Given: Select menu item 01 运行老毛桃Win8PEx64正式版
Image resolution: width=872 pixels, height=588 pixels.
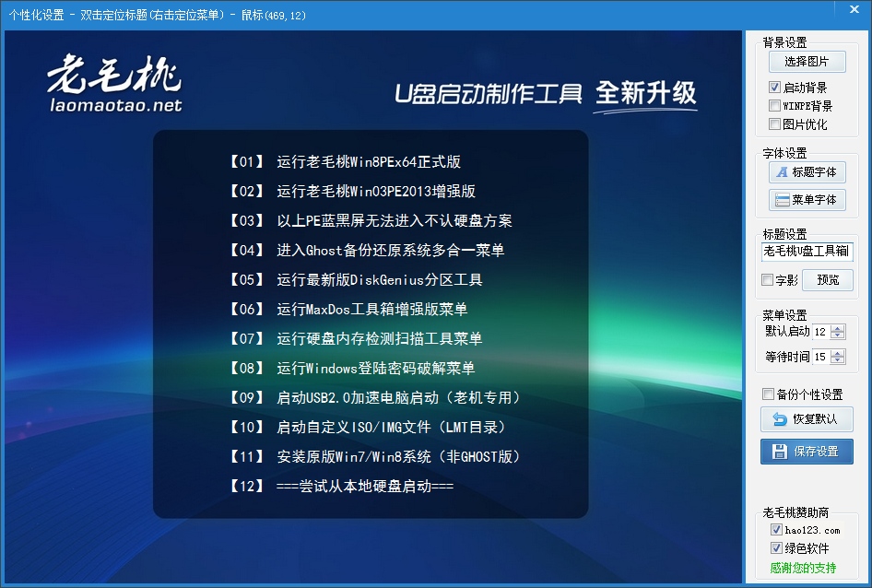Looking at the screenshot, I should coord(344,162).
